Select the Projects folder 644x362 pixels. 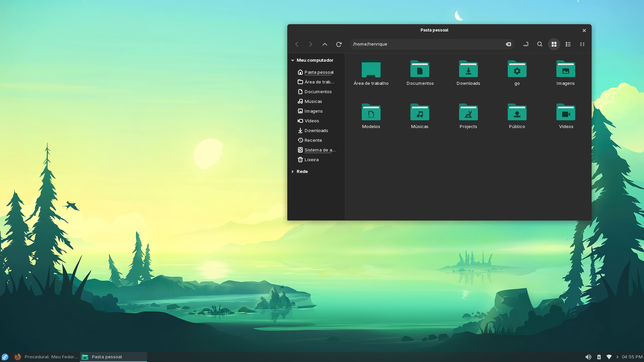pos(468,116)
